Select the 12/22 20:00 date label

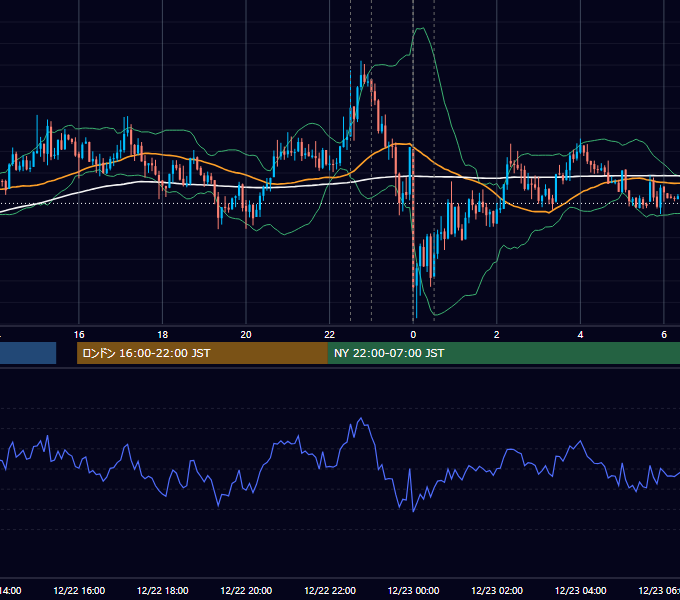click(246, 590)
